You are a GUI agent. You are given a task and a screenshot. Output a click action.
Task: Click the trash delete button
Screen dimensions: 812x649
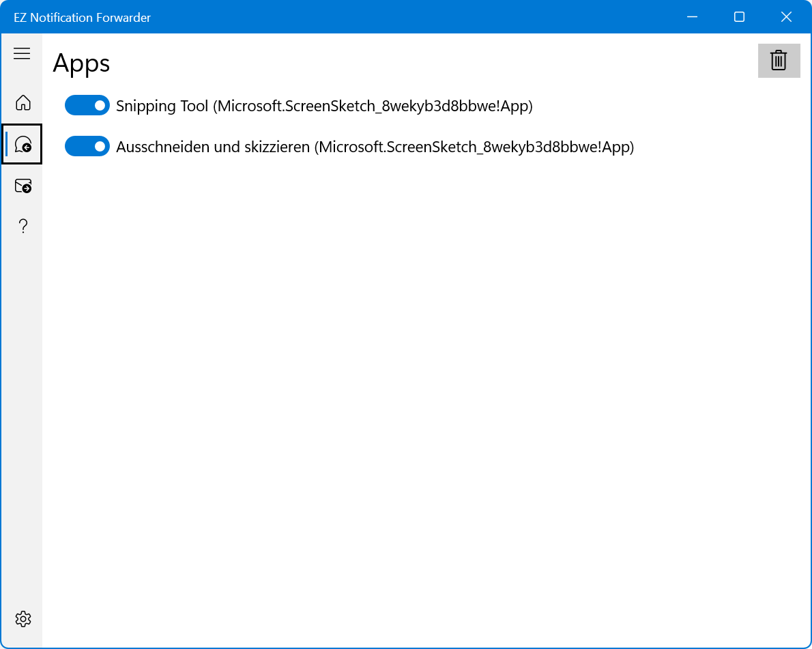pyautogui.click(x=779, y=61)
